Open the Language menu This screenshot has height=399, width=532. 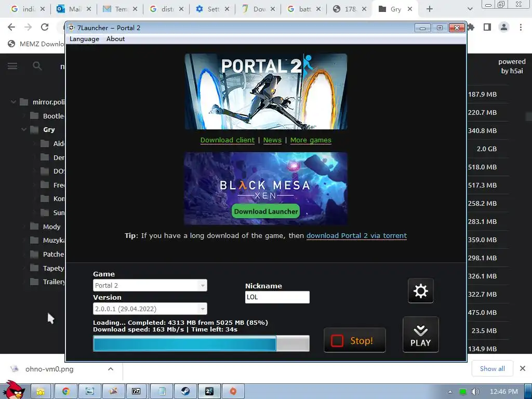tap(84, 39)
